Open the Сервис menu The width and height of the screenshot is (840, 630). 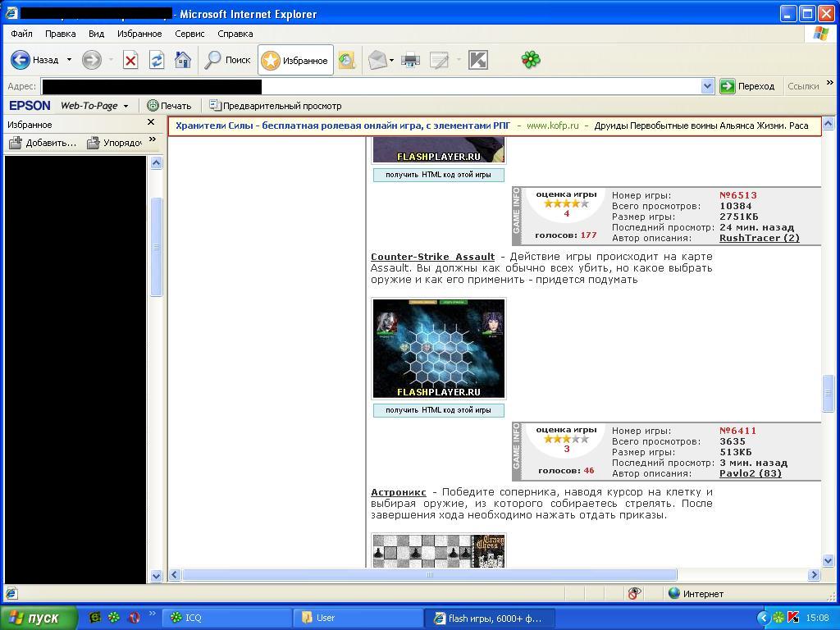coord(189,34)
